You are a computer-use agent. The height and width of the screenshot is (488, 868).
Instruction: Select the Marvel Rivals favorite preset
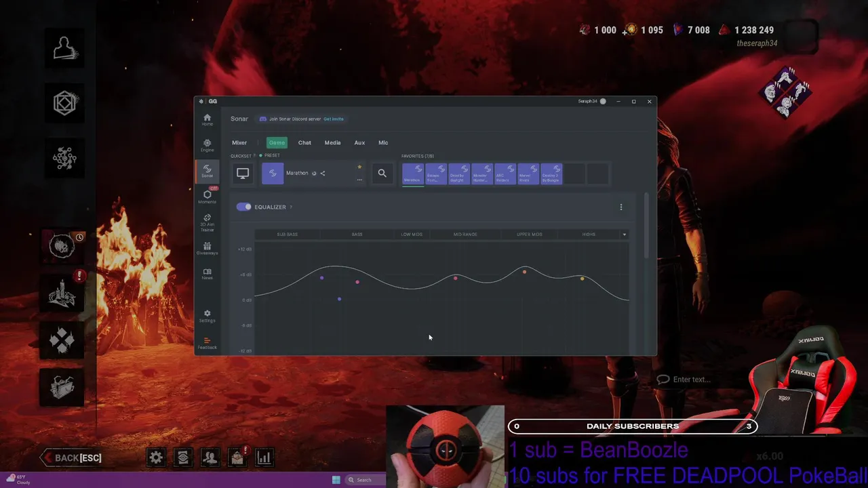click(x=528, y=174)
